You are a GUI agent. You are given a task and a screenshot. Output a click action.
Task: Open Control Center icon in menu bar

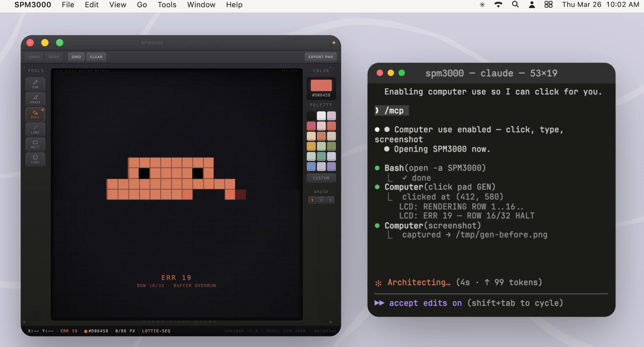point(548,4)
